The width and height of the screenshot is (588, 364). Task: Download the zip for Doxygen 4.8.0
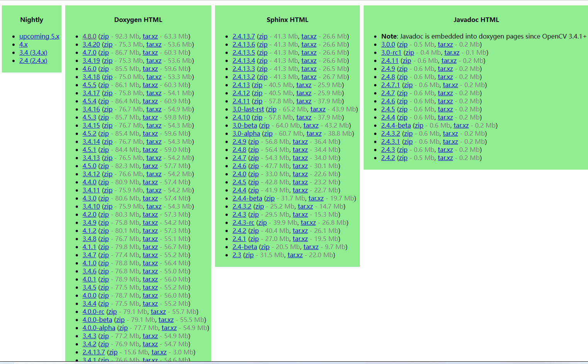105,36
